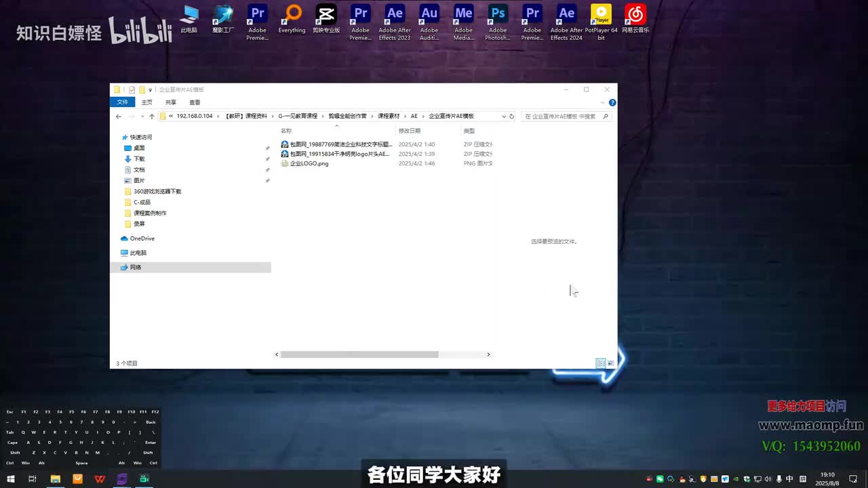The width and height of the screenshot is (868, 488).
Task: Click the horizontal scrollbar thumb in file list
Action: [359, 354]
